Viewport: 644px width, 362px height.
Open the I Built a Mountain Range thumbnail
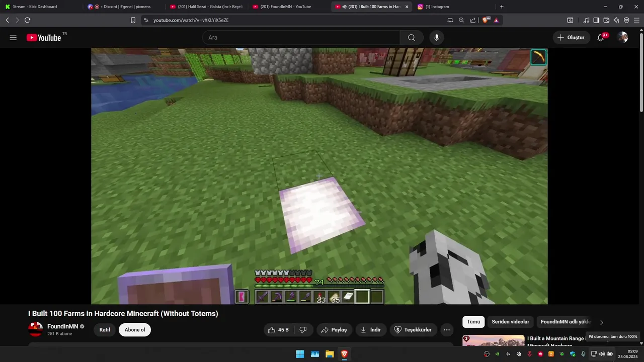494,341
